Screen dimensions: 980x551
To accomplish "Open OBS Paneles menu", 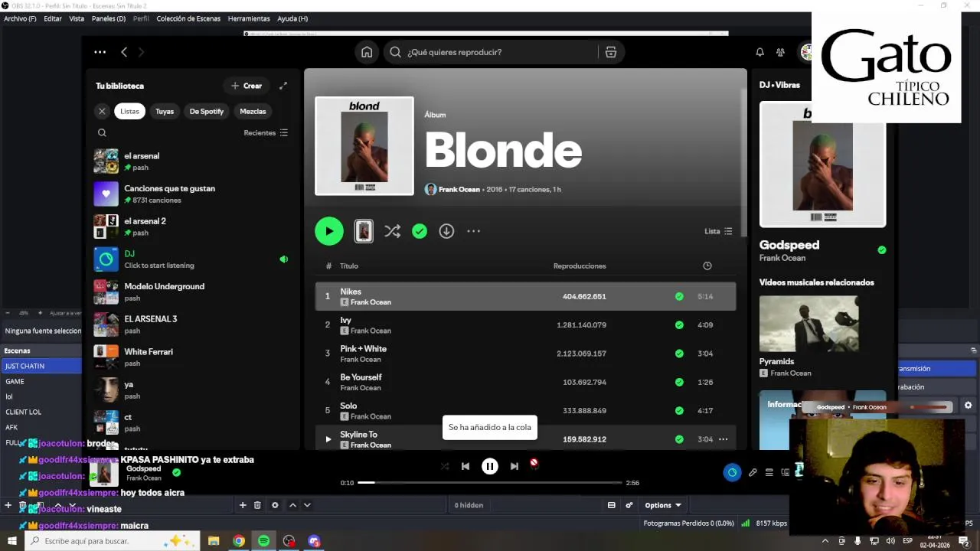I will pyautogui.click(x=109, y=18).
